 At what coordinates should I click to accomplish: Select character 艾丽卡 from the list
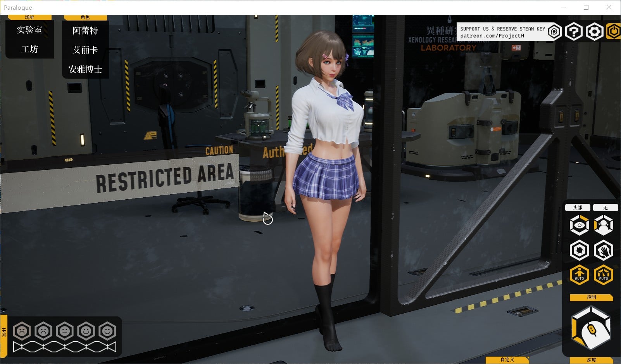(x=85, y=50)
